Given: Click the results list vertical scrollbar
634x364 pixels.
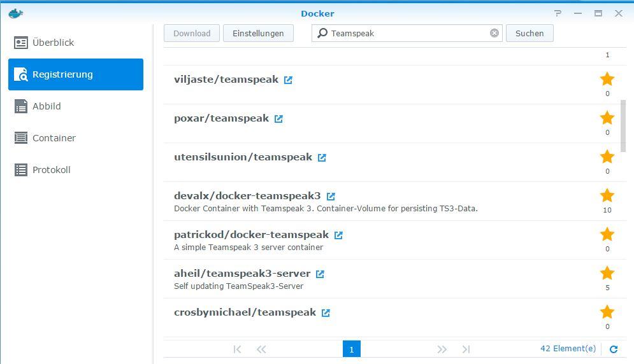Looking at the screenshot, I should click(x=623, y=126).
